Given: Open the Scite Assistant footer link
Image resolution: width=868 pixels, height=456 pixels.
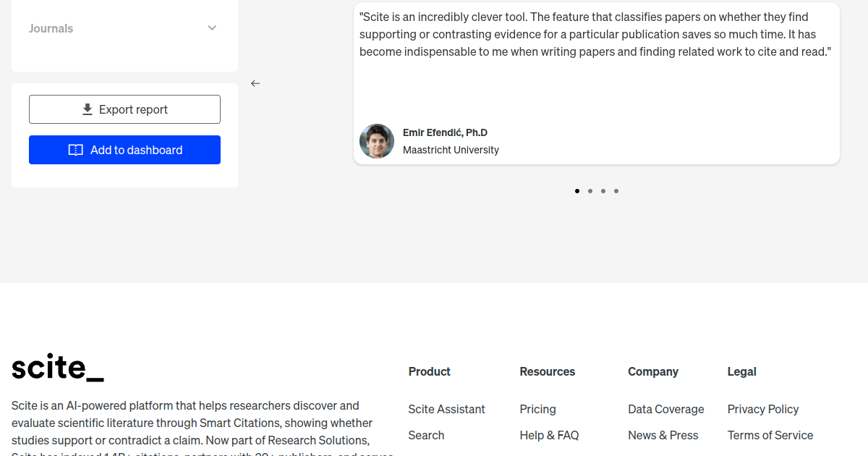Looking at the screenshot, I should (x=446, y=409).
